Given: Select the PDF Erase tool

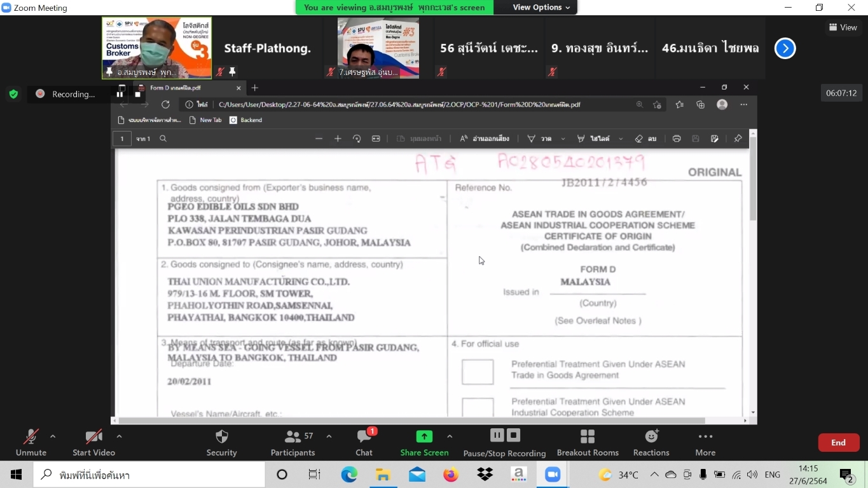Looking at the screenshot, I should click(645, 139).
